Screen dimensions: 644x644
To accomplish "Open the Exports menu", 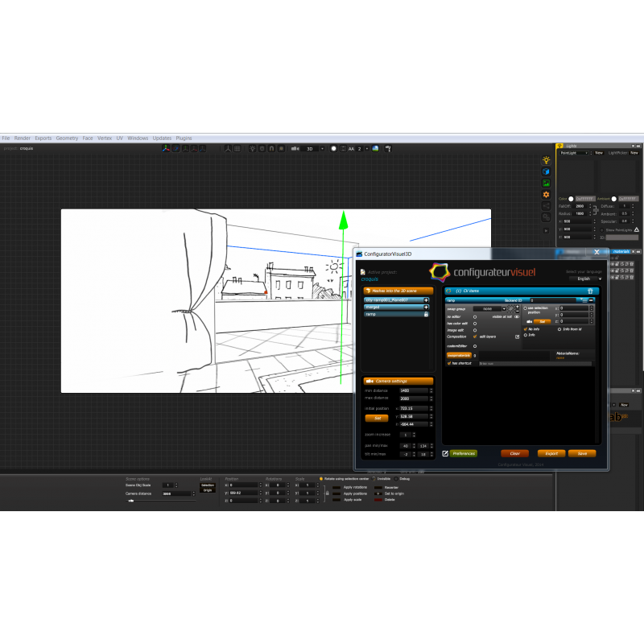I will (43, 138).
